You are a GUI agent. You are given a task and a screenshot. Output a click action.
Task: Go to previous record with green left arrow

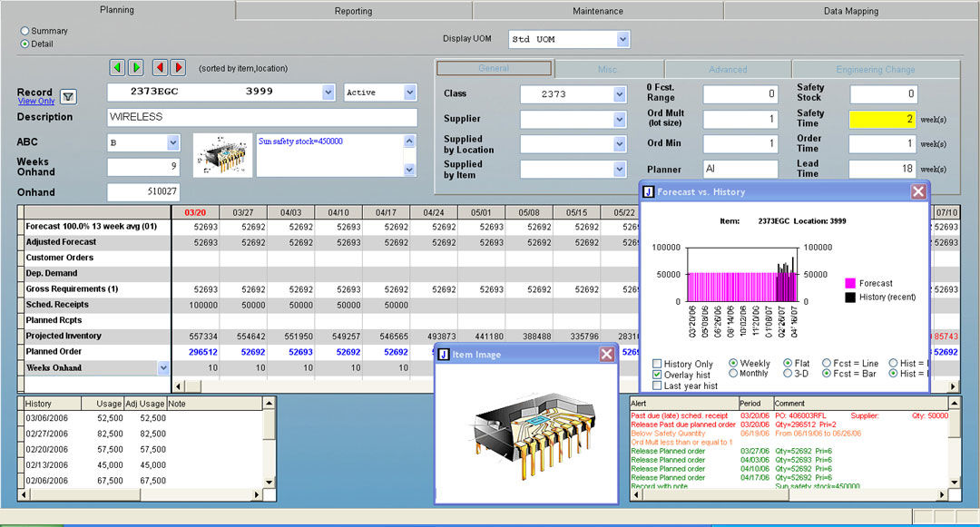[x=117, y=67]
